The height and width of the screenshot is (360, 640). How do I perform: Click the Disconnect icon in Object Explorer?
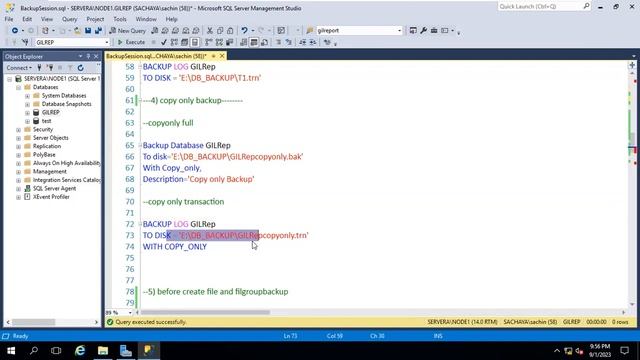point(50,68)
